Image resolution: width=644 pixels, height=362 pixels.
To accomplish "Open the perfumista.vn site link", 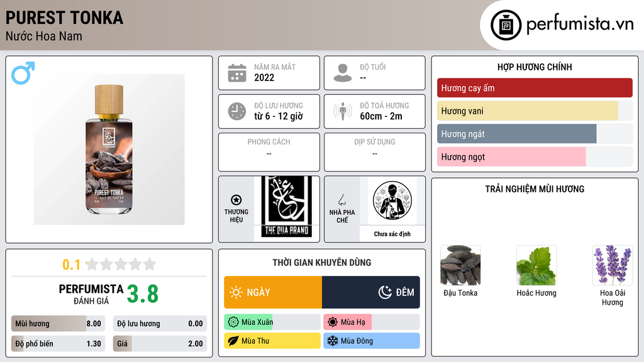I will point(580,24).
